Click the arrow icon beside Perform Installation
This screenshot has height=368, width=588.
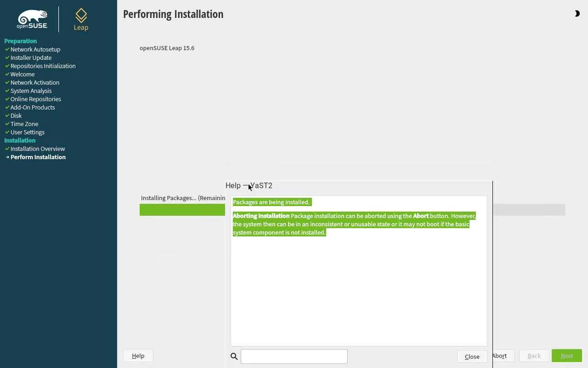click(7, 157)
